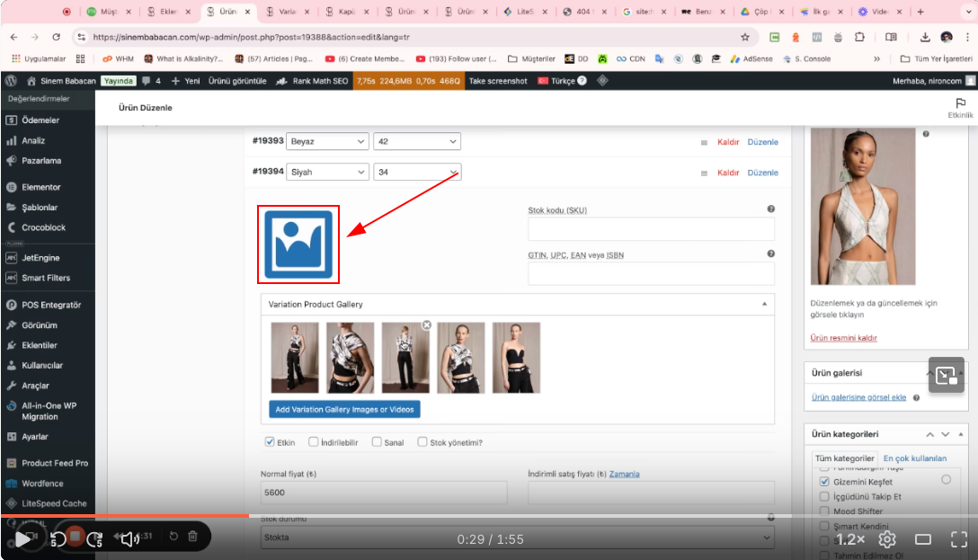The image size is (978, 560).
Task: Open the video settings gear
Action: click(887, 539)
